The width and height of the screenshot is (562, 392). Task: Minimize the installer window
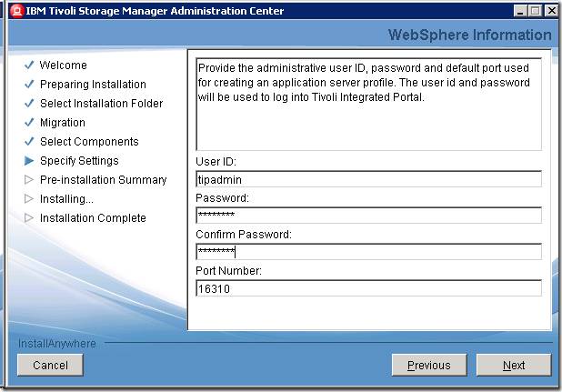tap(520, 11)
